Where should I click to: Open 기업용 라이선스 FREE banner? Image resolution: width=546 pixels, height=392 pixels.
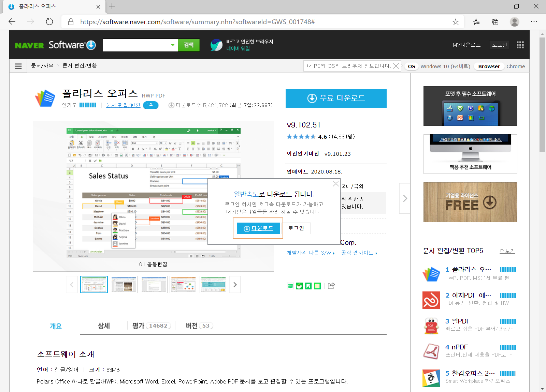[470, 202]
